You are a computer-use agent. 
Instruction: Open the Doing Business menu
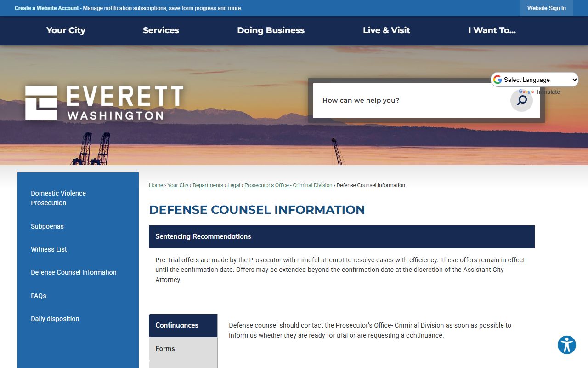[271, 30]
